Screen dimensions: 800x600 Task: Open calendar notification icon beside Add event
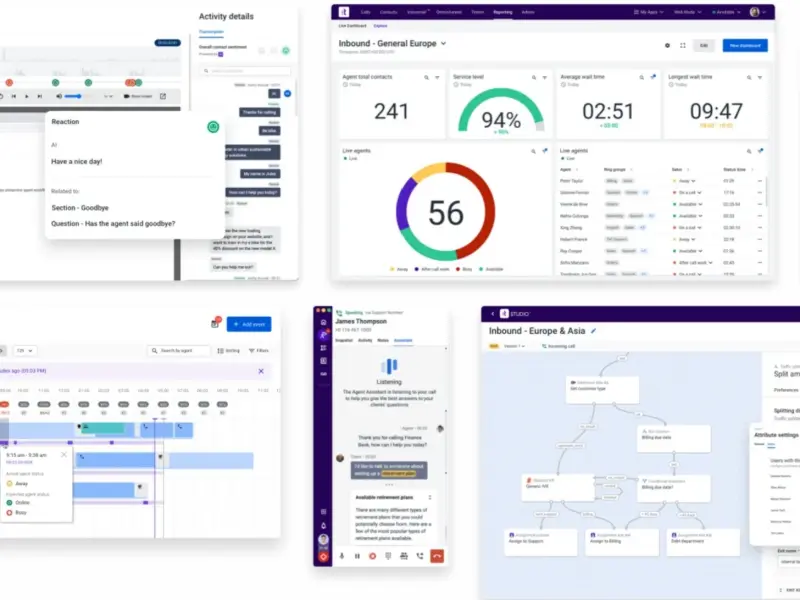(215, 323)
